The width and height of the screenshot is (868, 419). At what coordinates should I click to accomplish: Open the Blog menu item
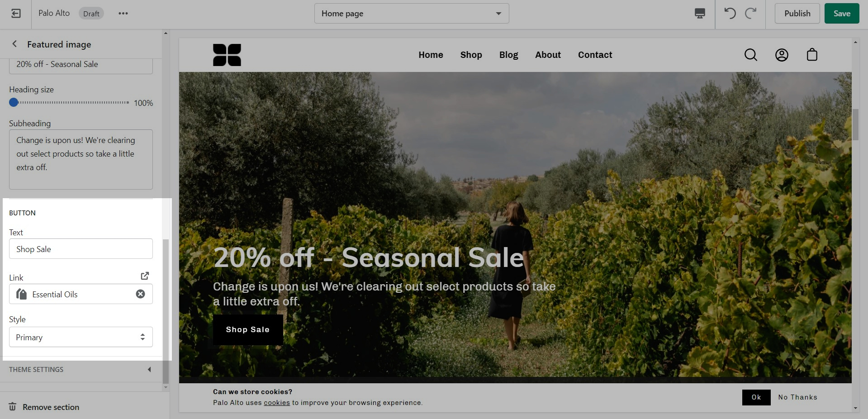coord(508,55)
